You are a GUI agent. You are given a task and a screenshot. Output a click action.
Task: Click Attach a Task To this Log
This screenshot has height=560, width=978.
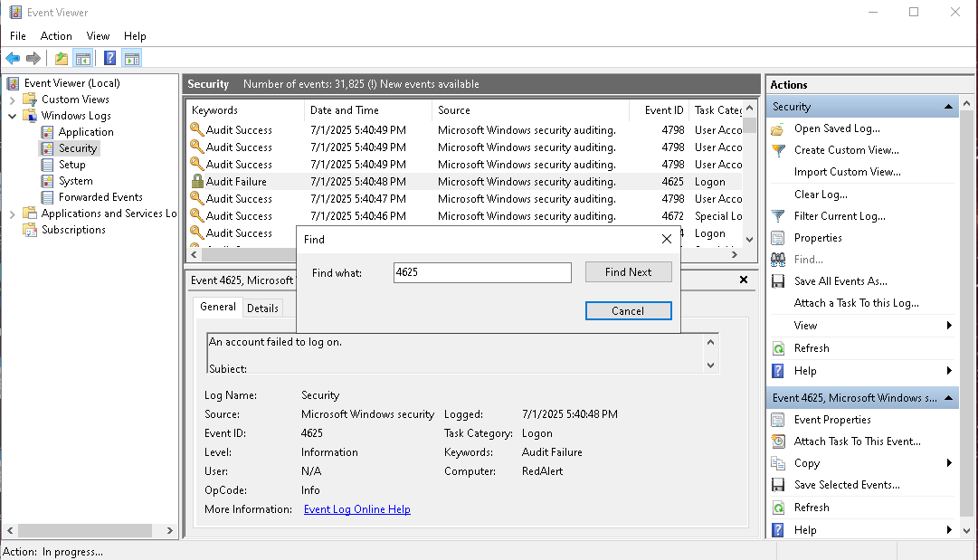[857, 303]
